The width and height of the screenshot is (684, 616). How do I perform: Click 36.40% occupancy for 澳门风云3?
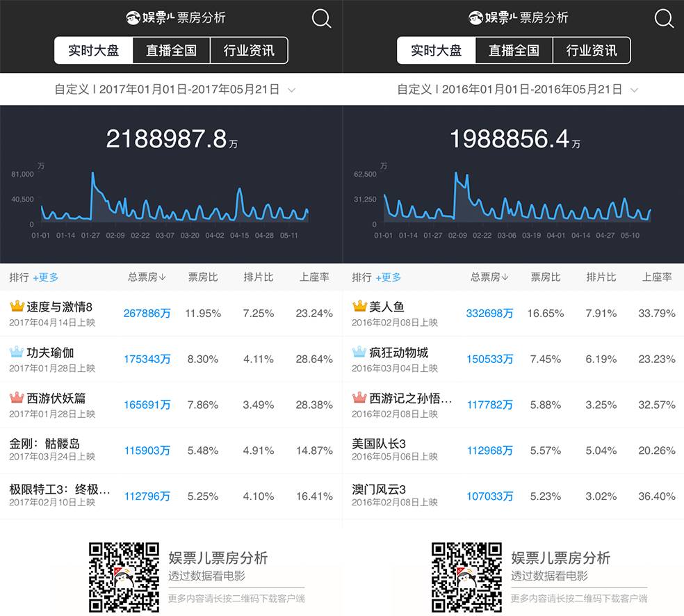click(657, 496)
